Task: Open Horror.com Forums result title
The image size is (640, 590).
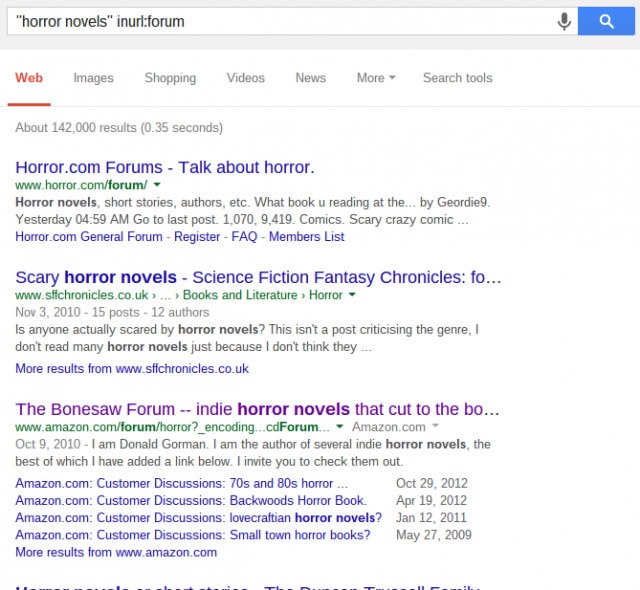Action: point(165,167)
